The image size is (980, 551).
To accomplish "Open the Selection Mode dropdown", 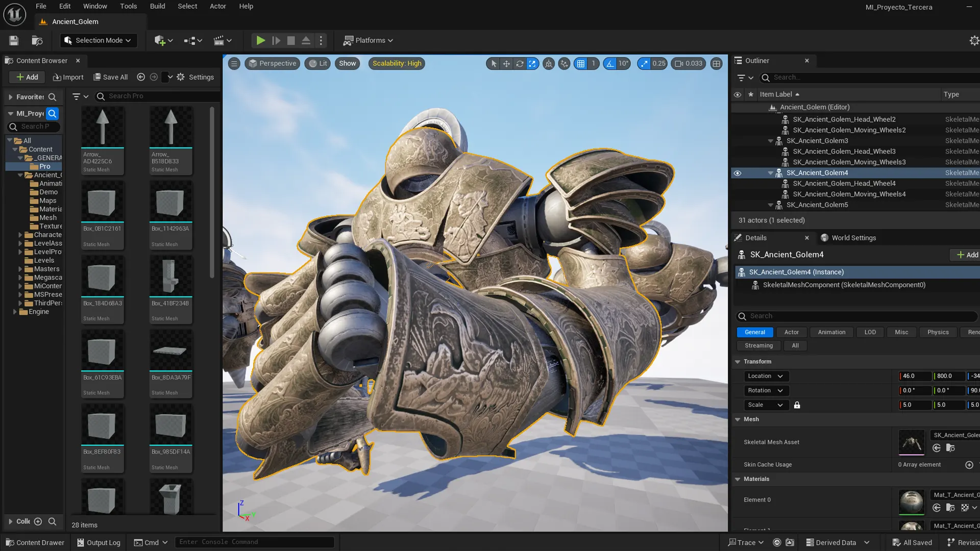I will tap(99, 40).
